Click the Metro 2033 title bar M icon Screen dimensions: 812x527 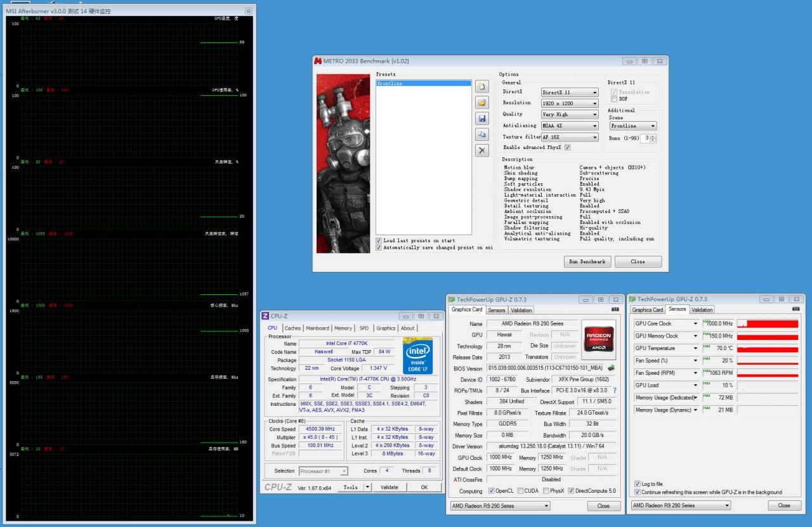pyautogui.click(x=318, y=61)
